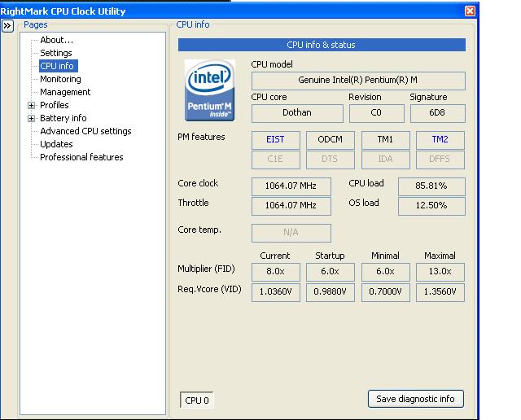This screenshot has width=521, height=420.
Task: Open the About... page
Action: pyautogui.click(x=56, y=40)
